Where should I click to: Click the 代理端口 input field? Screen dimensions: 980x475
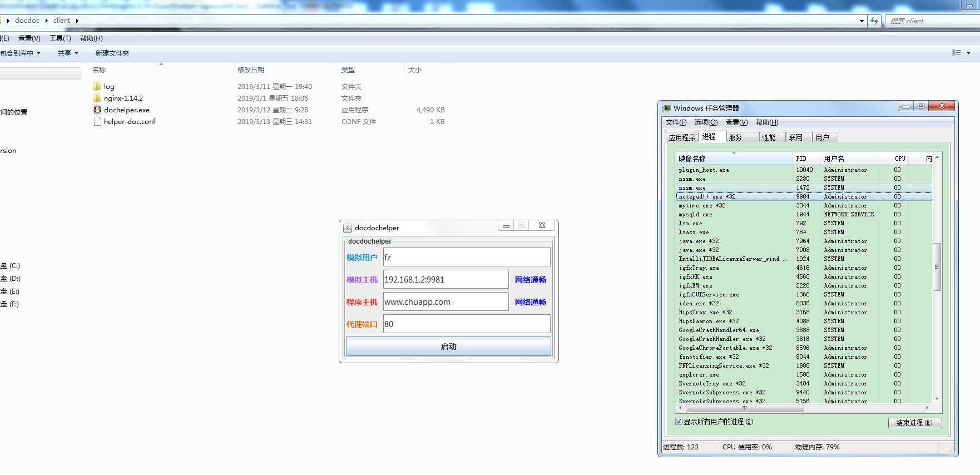click(467, 324)
